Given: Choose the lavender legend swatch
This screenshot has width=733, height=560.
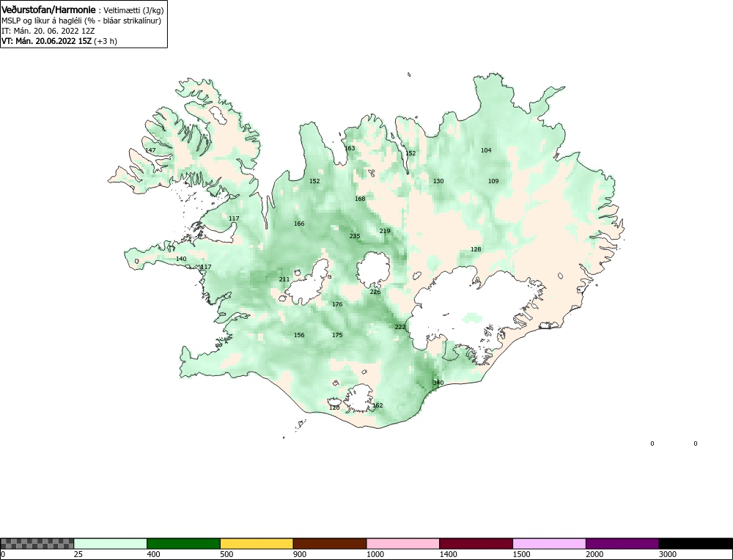Looking at the screenshot, I should pyautogui.click(x=549, y=543).
